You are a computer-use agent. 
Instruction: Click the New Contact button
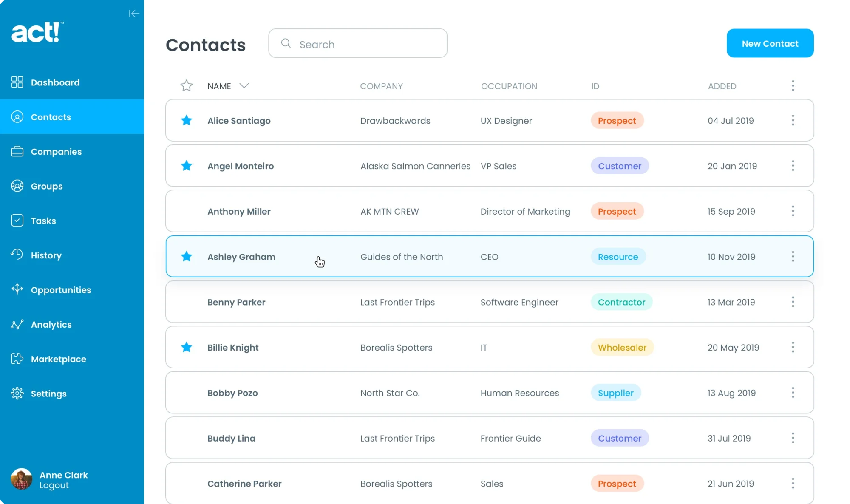point(770,43)
